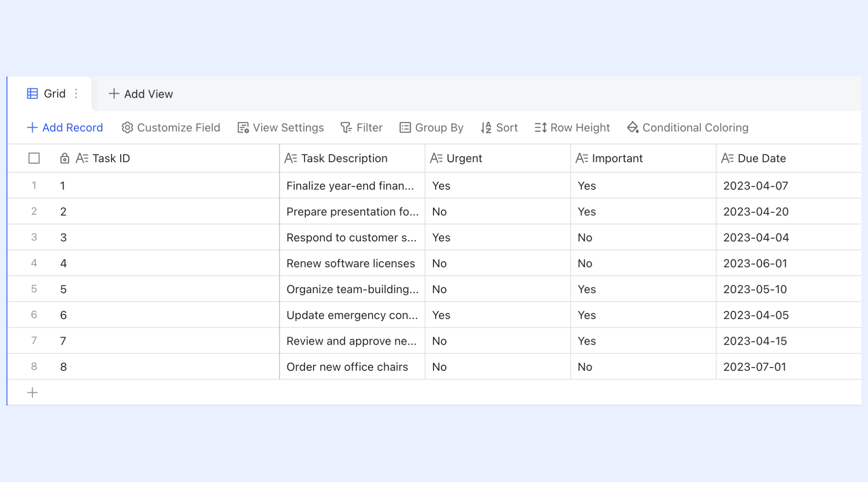Select row number 1 index
868x482 pixels.
coord(34,186)
